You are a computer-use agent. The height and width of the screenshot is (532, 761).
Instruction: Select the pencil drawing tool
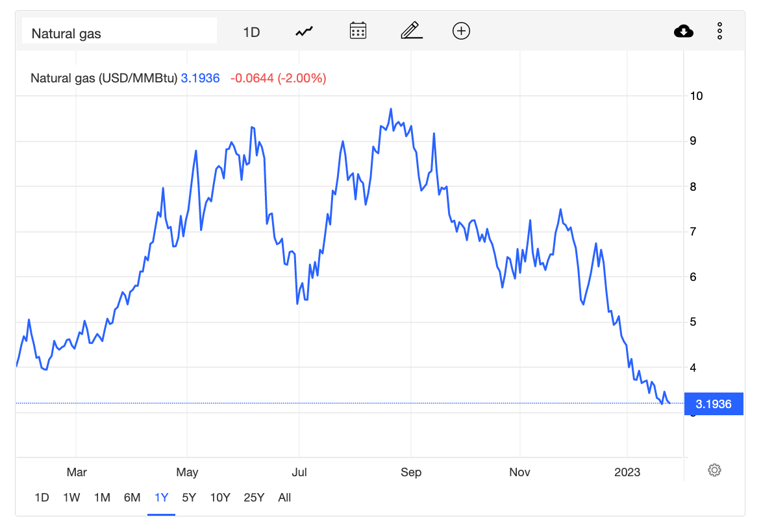tap(412, 30)
